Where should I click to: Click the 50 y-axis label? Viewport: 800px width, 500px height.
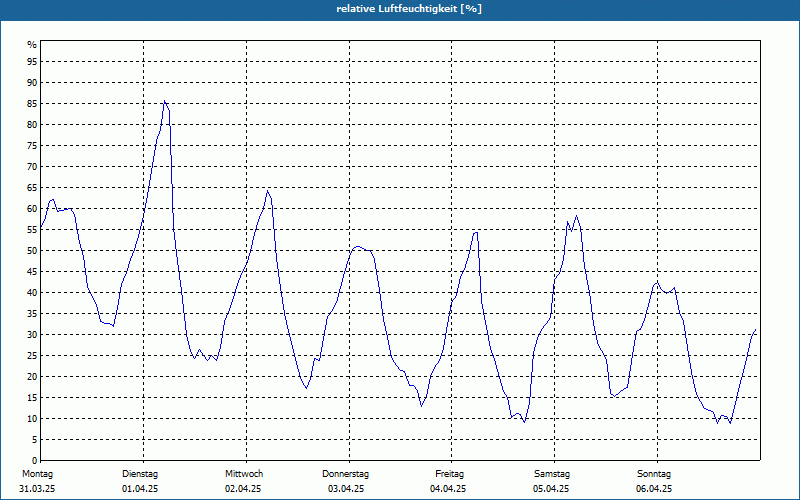(32, 251)
